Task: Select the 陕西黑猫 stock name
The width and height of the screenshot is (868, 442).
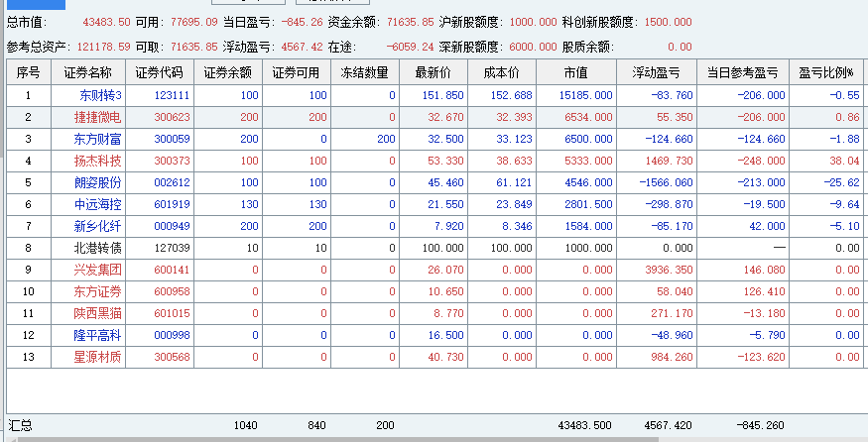Action: coord(97,313)
